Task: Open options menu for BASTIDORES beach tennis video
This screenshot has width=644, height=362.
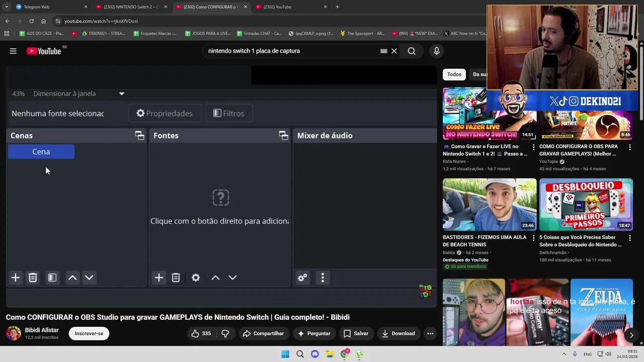Action: point(533,238)
